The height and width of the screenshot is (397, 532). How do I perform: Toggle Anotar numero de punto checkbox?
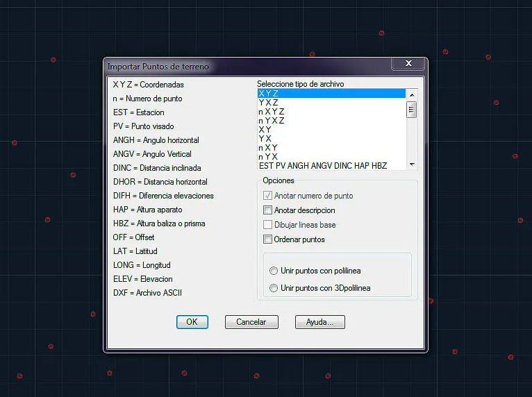(267, 196)
